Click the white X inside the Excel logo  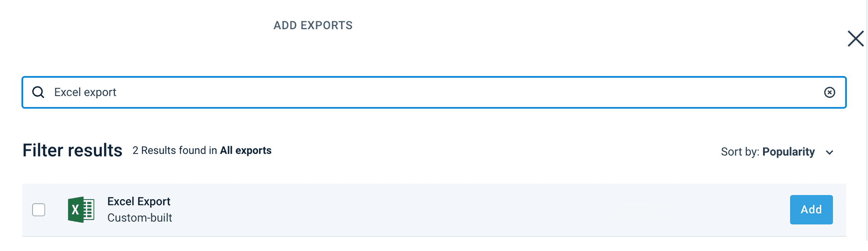point(75,210)
